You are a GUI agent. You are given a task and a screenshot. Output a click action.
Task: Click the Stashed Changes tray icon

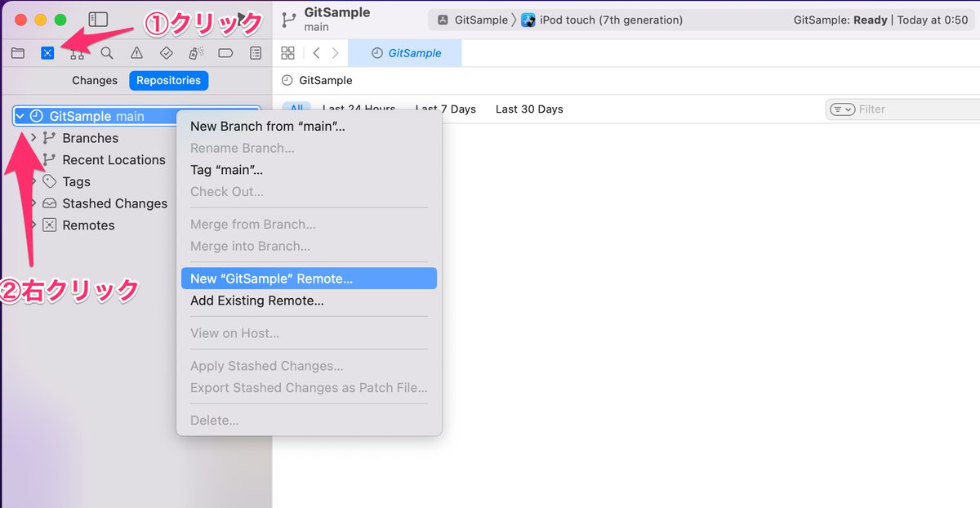49,203
